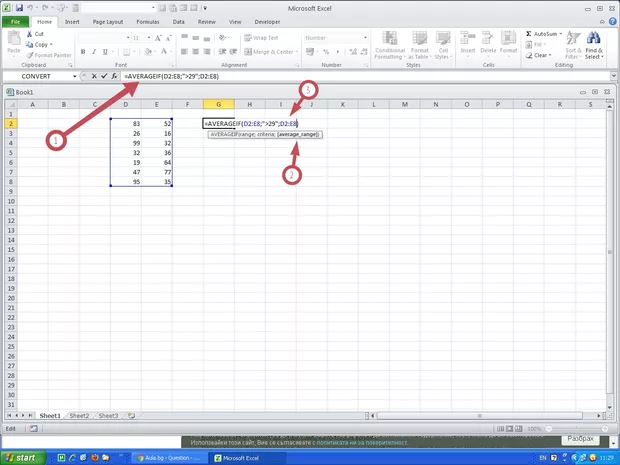Click the Paste clipboard icon
Viewport: 620px width, 465px height.
tap(14, 38)
